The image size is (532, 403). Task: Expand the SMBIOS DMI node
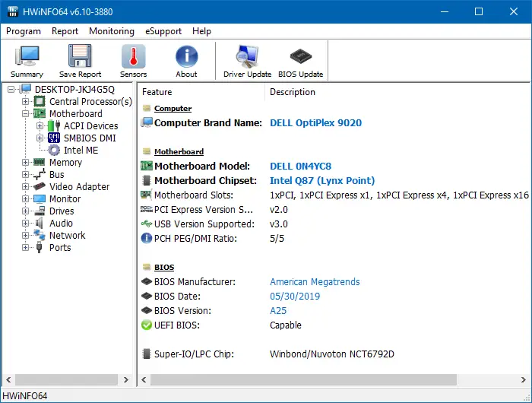tap(40, 138)
